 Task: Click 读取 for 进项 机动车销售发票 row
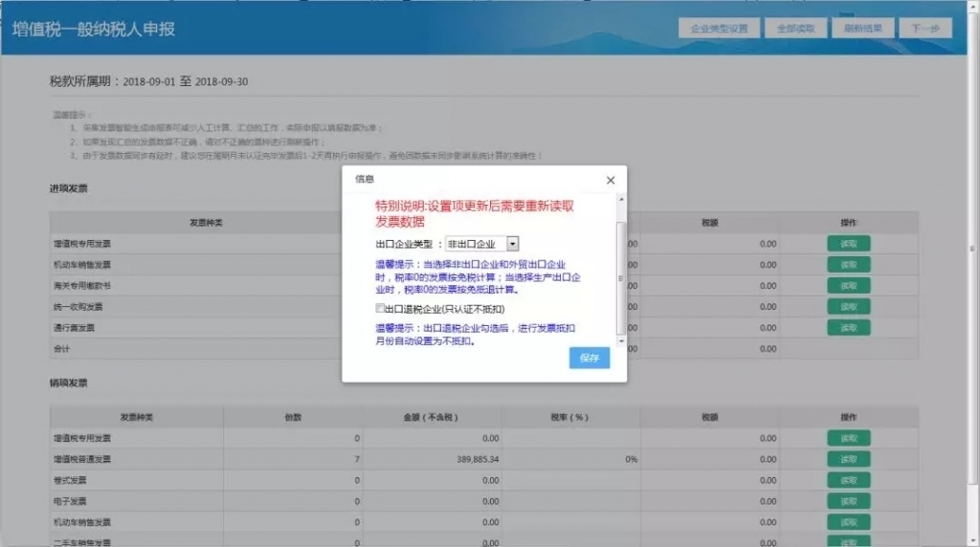coord(848,265)
